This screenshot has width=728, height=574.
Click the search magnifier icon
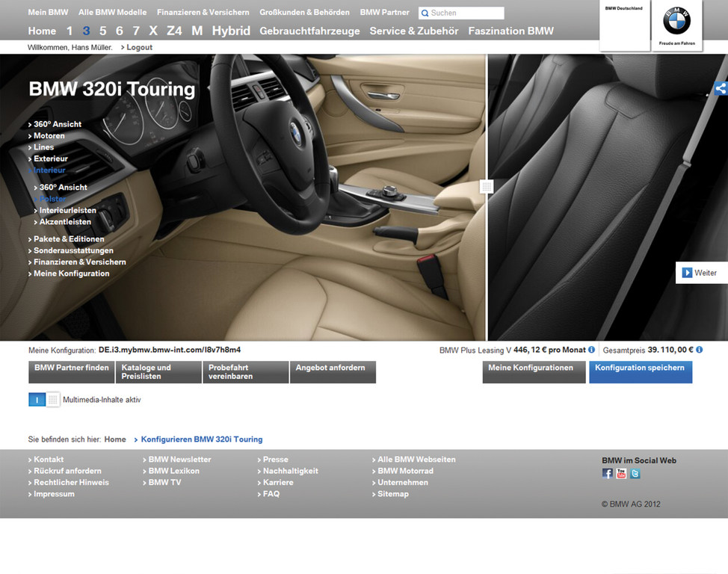[425, 13]
